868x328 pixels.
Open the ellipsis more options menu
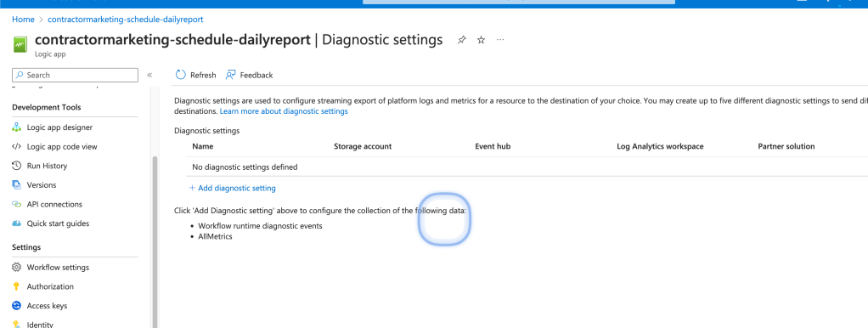click(x=500, y=40)
